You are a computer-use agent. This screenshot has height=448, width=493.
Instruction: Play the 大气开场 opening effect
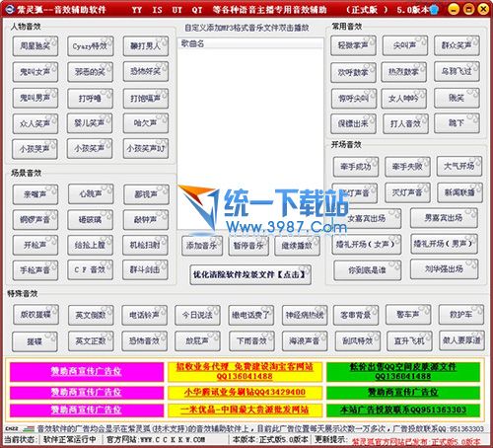(459, 166)
